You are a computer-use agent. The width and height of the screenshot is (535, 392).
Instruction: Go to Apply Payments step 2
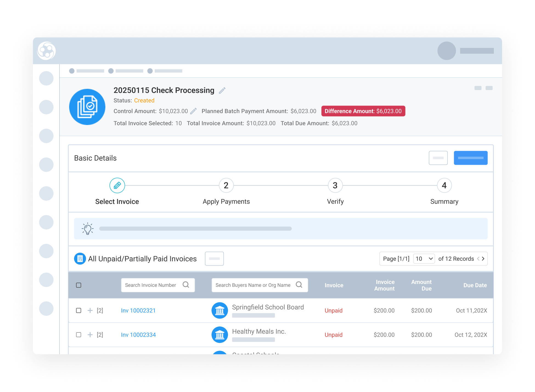pyautogui.click(x=226, y=186)
